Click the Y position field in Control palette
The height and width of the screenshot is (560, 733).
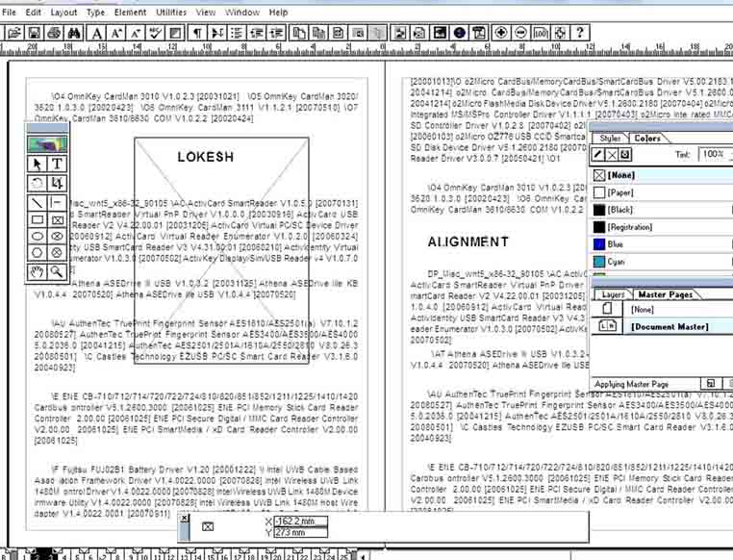click(300, 532)
